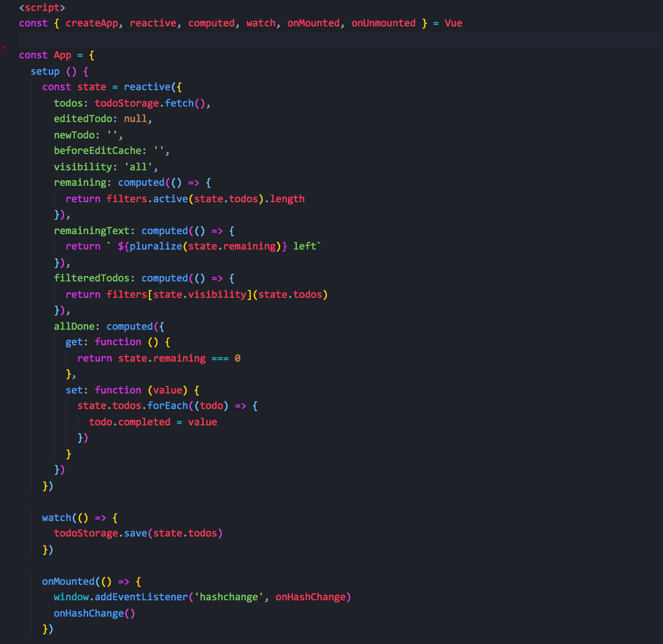Click 'state' in 'const state = reactive'
The height and width of the screenshot is (644, 663).
point(92,87)
